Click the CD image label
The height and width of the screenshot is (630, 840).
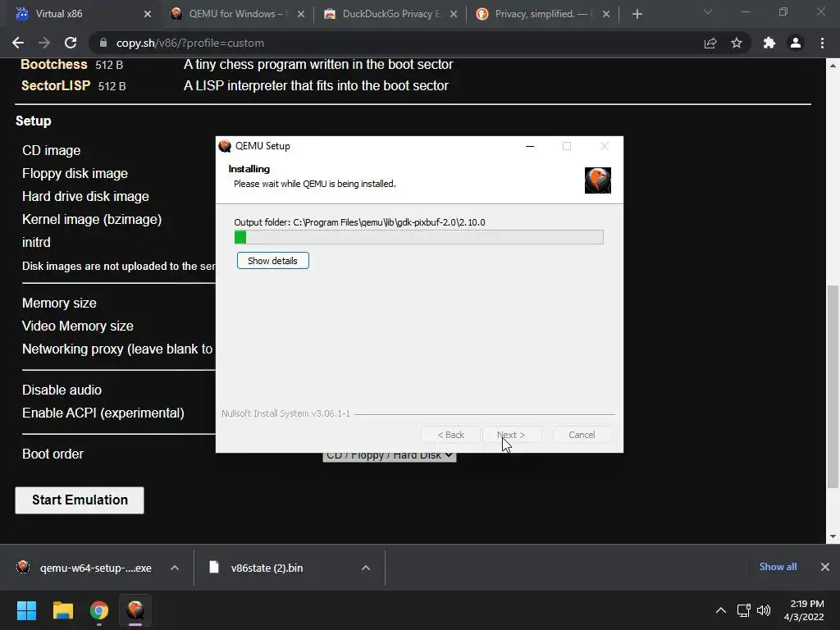tap(52, 151)
